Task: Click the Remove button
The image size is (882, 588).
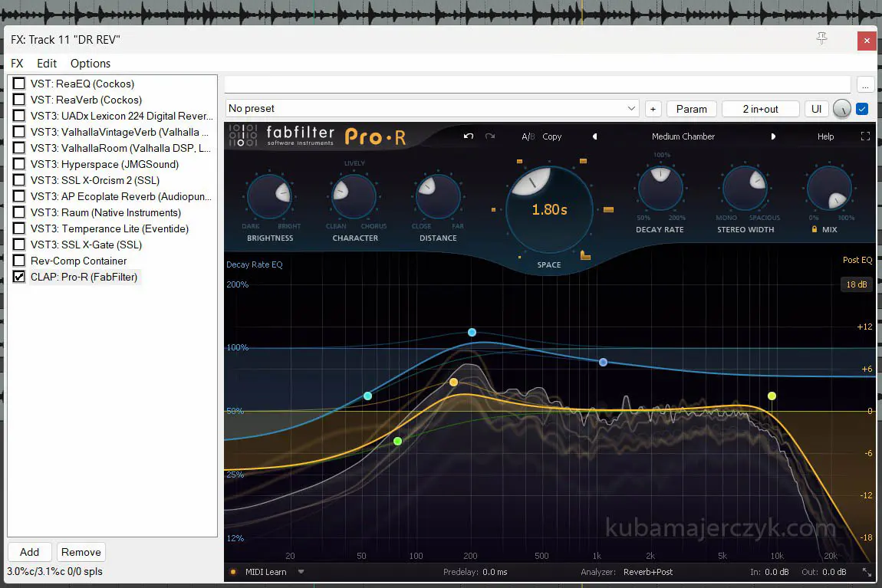Action: (81, 552)
